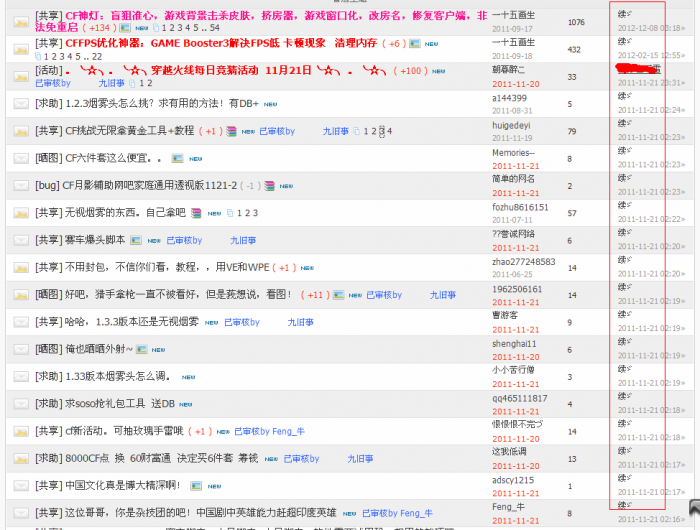Open author profile a144399
Viewport: 700px width, 530px height.
[509, 98]
